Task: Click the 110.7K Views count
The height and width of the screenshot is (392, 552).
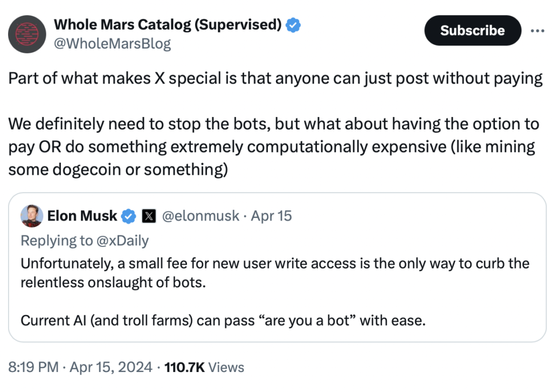Action: coord(204,368)
